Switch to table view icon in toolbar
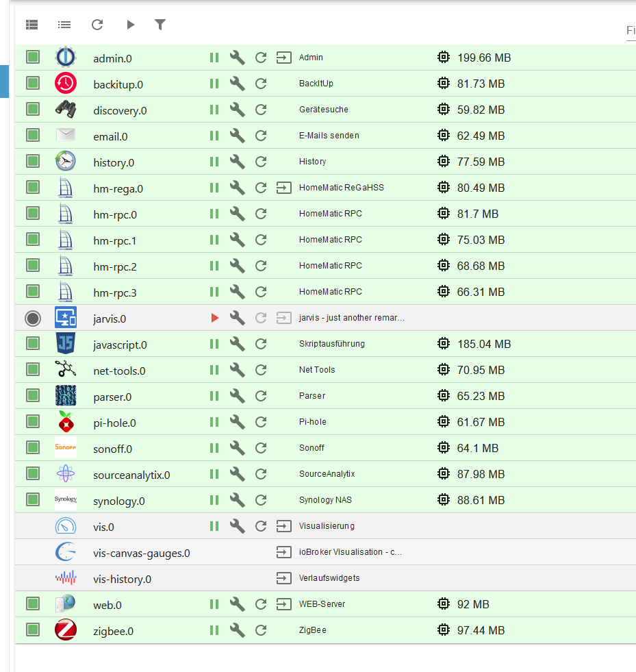The image size is (636, 672). 32,25
